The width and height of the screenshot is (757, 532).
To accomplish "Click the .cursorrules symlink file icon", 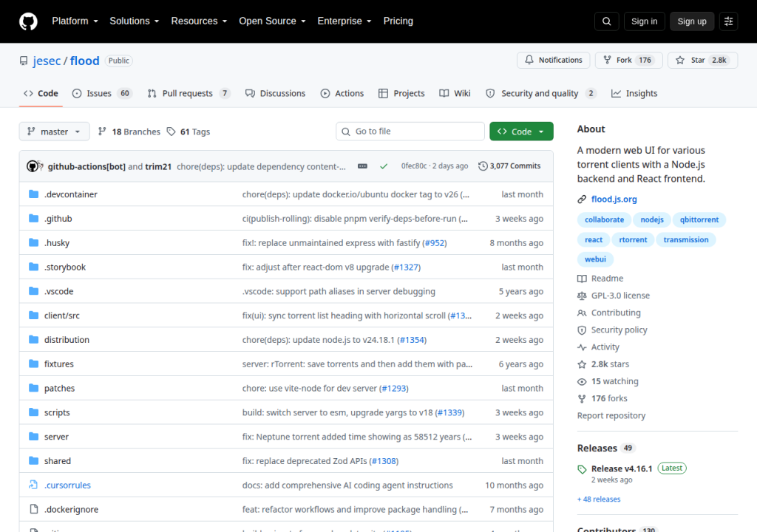I will 33,485.
